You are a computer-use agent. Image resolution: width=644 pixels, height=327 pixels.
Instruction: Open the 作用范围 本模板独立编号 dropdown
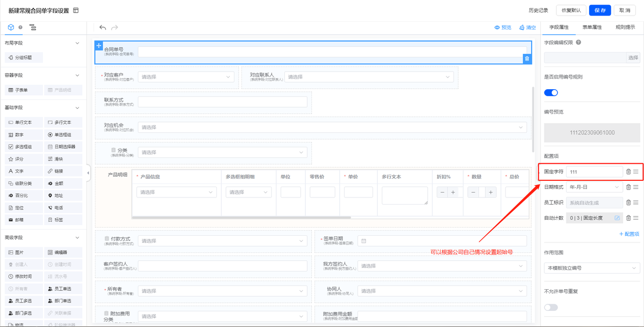point(592,268)
